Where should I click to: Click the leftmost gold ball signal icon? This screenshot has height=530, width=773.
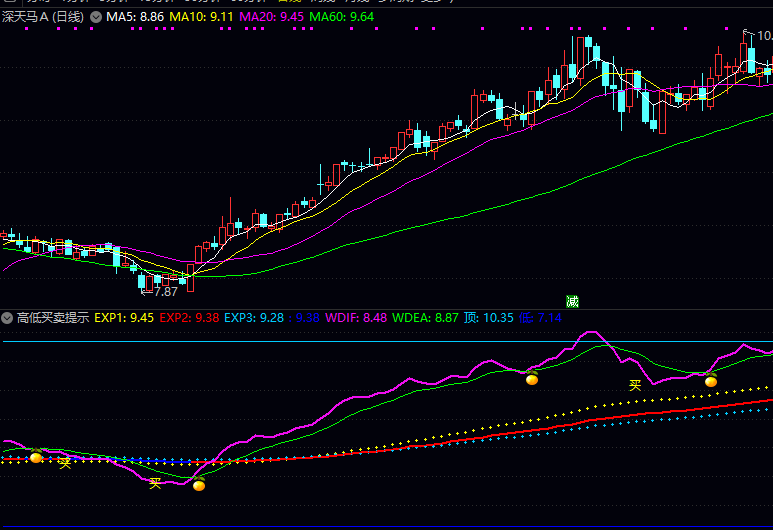click(x=36, y=458)
